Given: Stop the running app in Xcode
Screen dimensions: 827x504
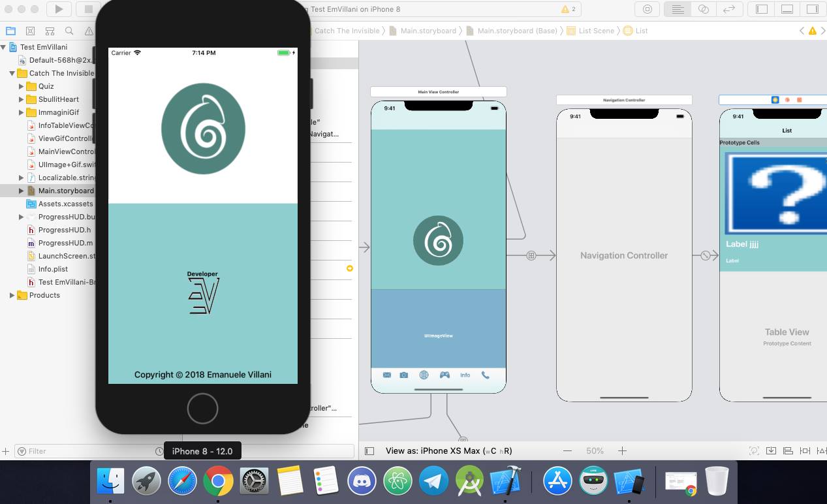Looking at the screenshot, I should [x=88, y=9].
